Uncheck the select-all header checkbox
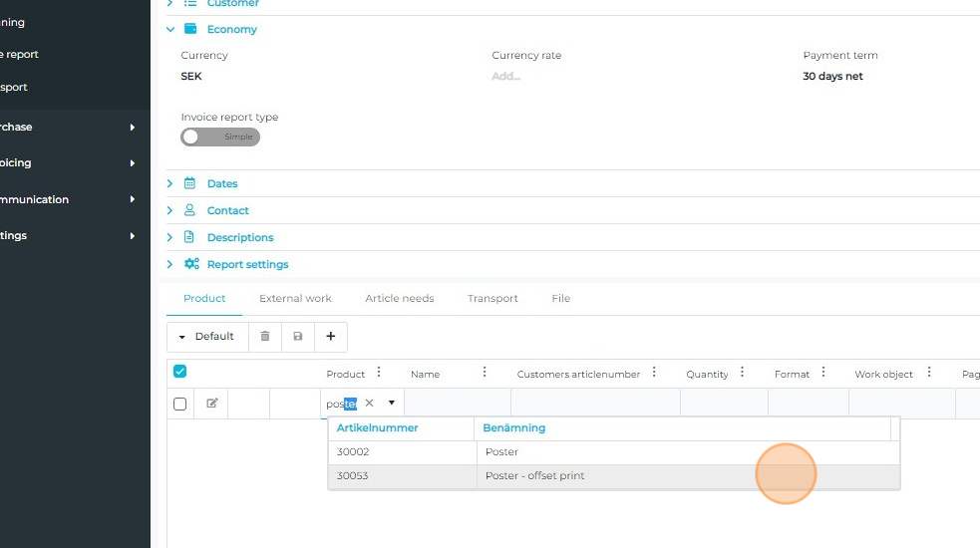980x548 pixels. click(180, 373)
